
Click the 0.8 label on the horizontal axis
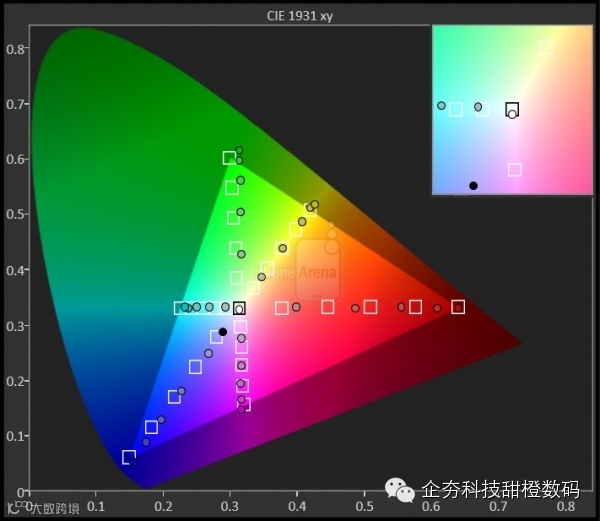(x=566, y=506)
